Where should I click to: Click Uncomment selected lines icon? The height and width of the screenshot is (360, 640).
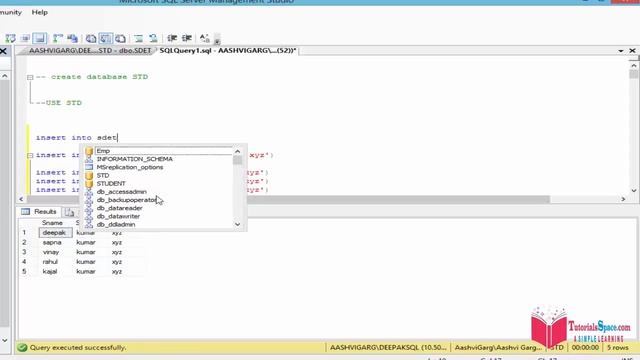coord(153,38)
